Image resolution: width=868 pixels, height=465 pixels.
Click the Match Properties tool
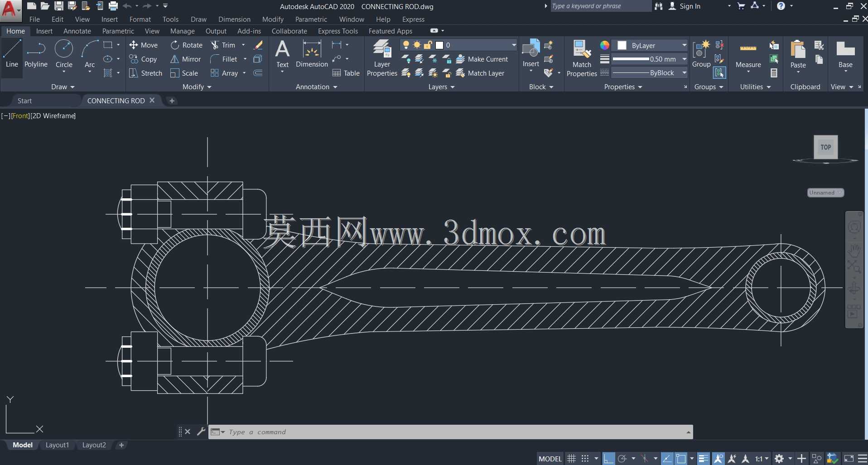point(582,58)
